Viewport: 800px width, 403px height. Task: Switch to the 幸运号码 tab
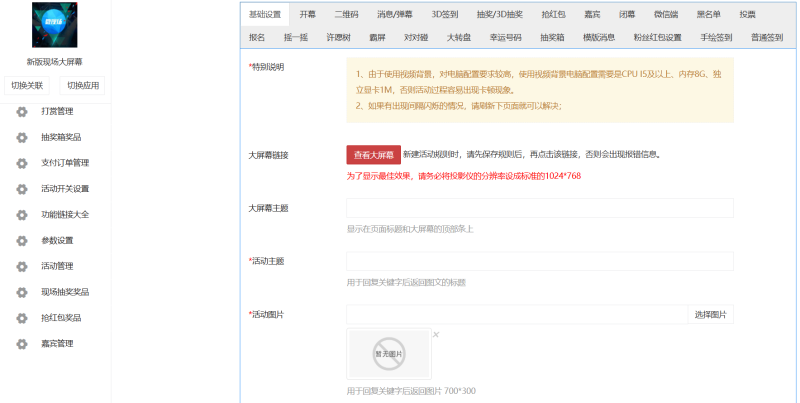coord(506,37)
